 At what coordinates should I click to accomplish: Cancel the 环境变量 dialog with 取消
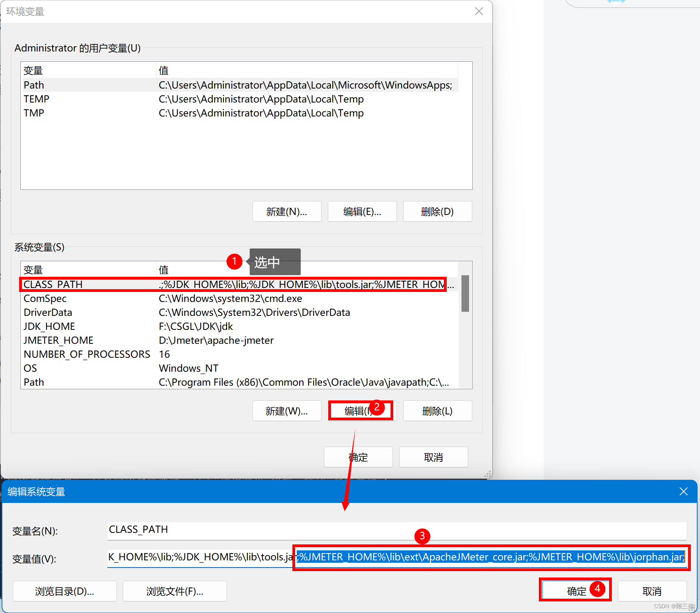434,457
